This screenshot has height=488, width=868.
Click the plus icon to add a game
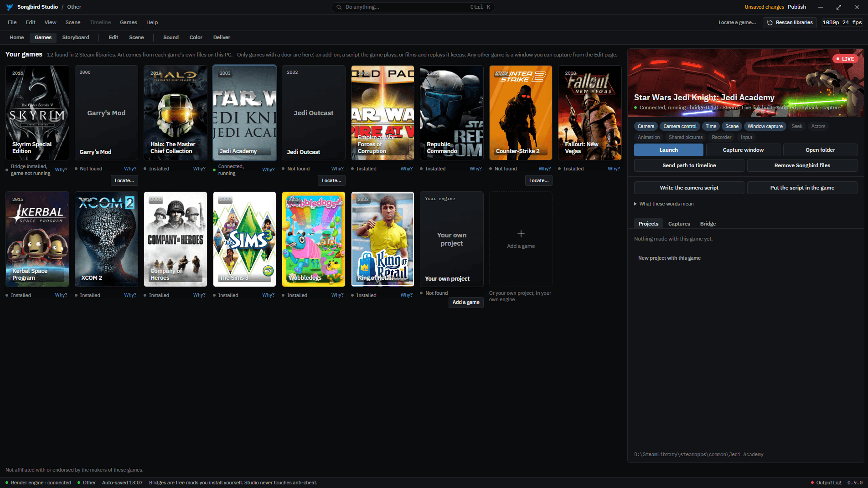(521, 234)
